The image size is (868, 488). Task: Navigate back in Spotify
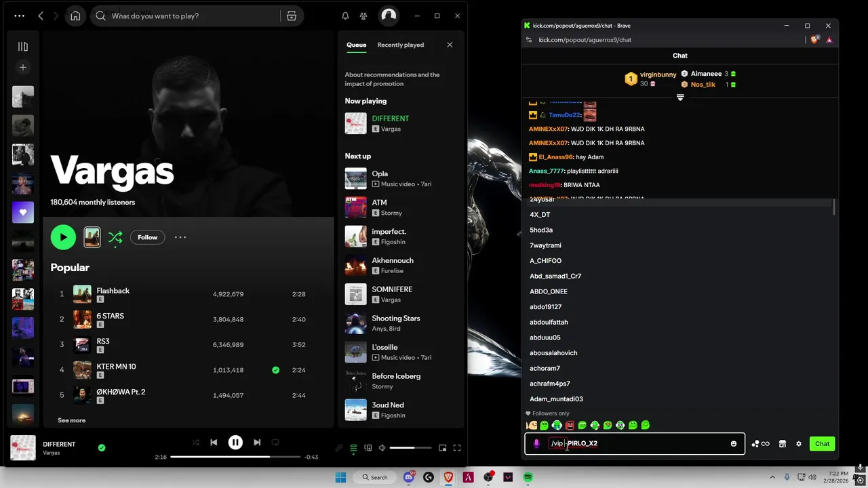pyautogui.click(x=41, y=16)
